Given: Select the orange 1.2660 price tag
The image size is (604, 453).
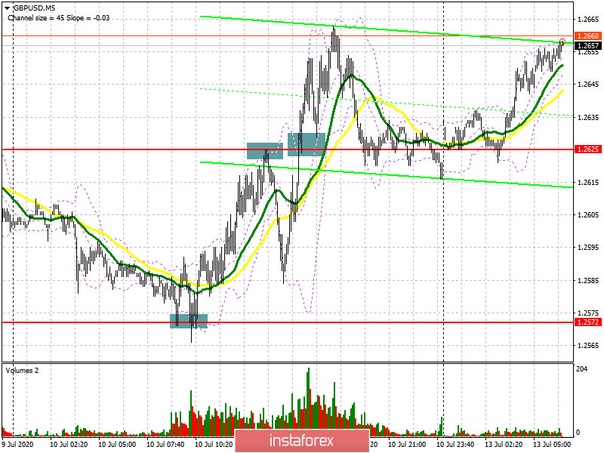Looking at the screenshot, I should click(588, 36).
